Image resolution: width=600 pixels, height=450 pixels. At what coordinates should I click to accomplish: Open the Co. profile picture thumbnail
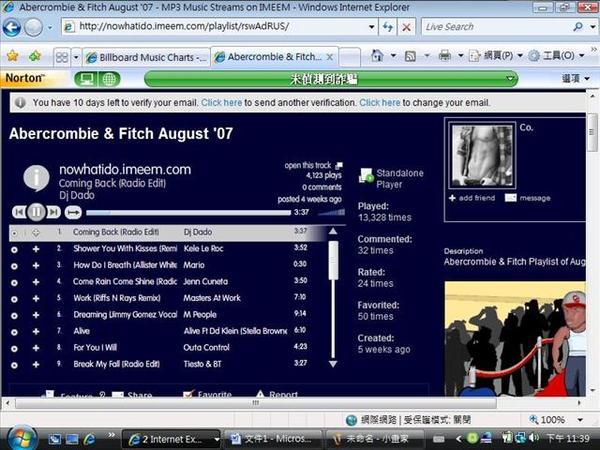(482, 155)
